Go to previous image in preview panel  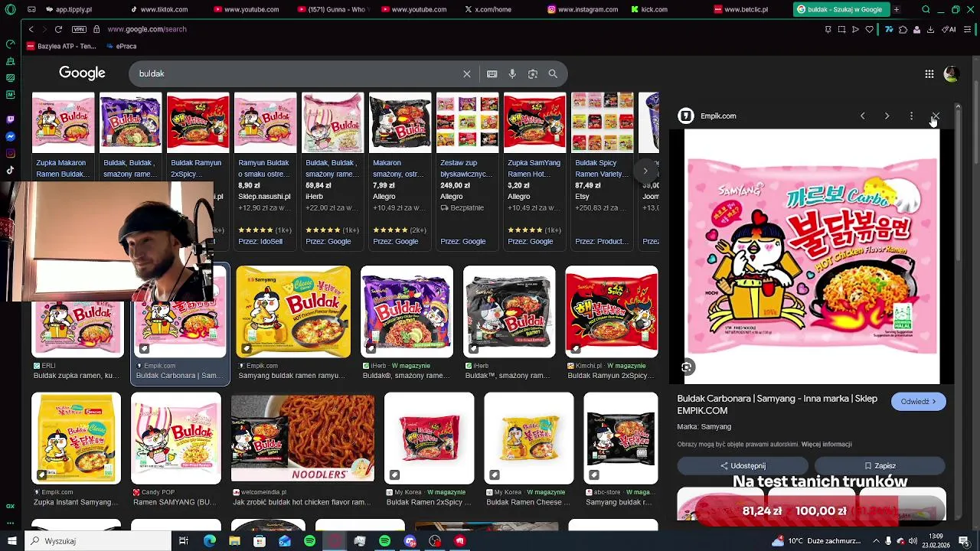[x=862, y=116]
